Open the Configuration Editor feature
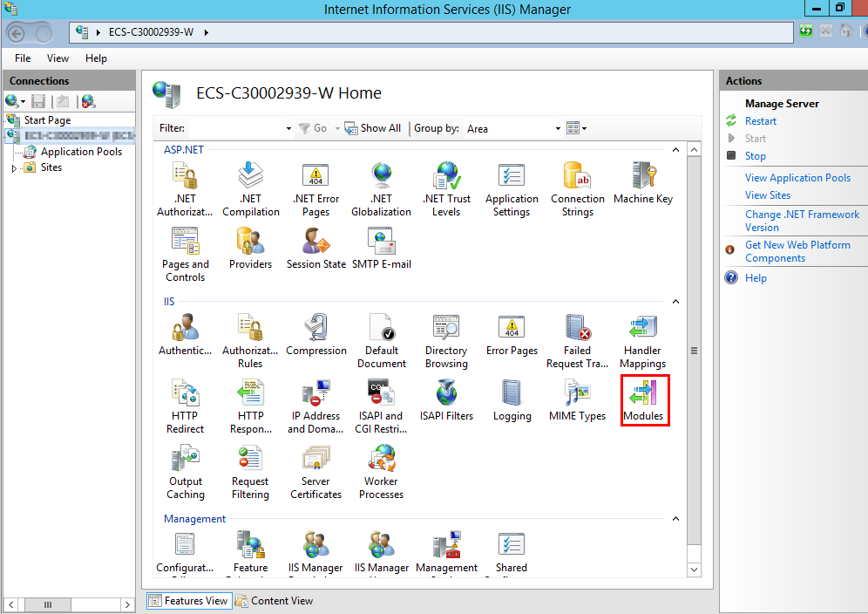The height and width of the screenshot is (614, 868). point(185,552)
